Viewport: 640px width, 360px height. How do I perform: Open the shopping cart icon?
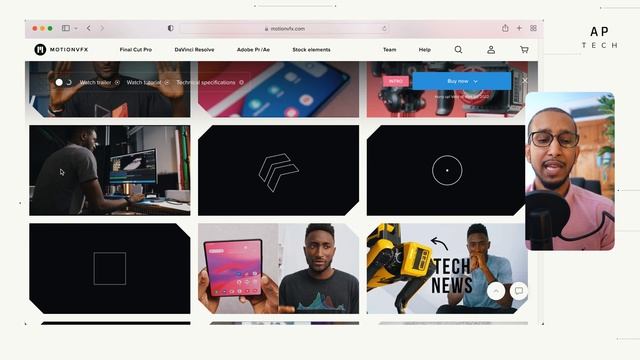tap(524, 49)
